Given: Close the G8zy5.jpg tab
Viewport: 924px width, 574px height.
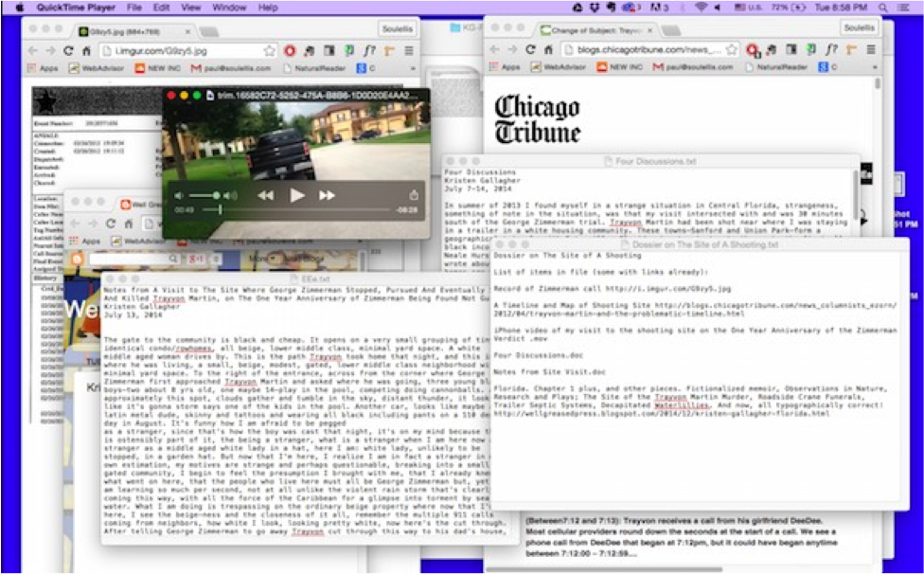Looking at the screenshot, I should [188, 31].
